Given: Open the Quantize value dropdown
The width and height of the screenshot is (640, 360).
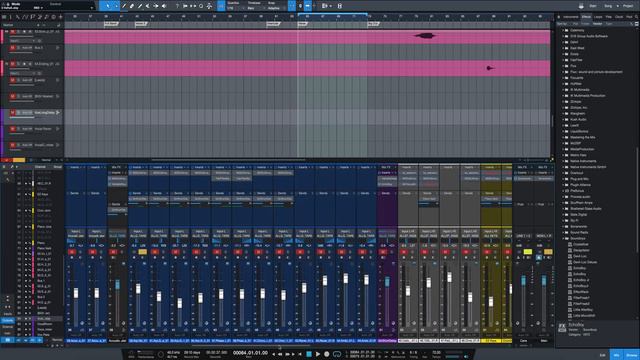Looking at the screenshot, I should coord(236,8).
